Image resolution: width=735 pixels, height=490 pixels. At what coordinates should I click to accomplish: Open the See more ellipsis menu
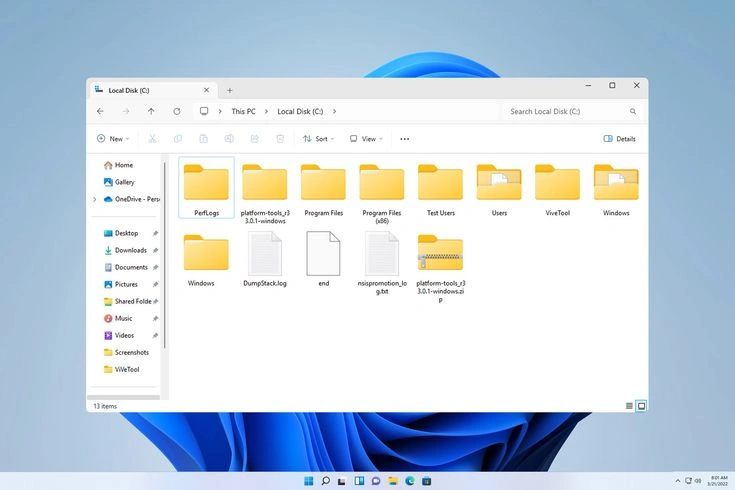pyautogui.click(x=405, y=139)
